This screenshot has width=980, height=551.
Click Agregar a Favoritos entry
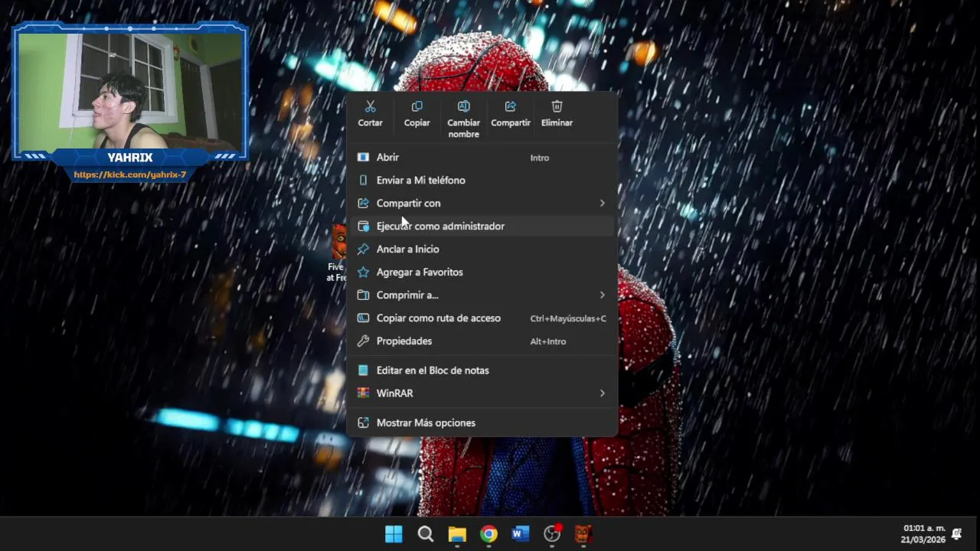click(x=482, y=272)
